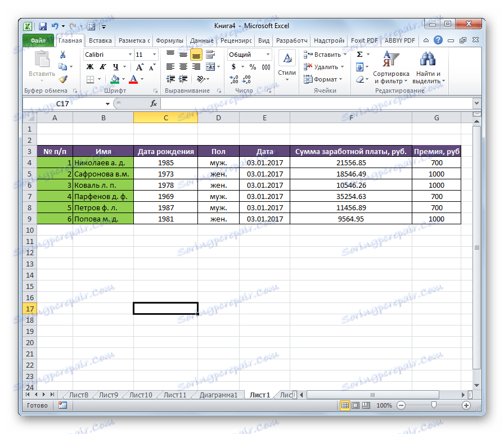Switch to Normal view in status bar

[x=345, y=405]
